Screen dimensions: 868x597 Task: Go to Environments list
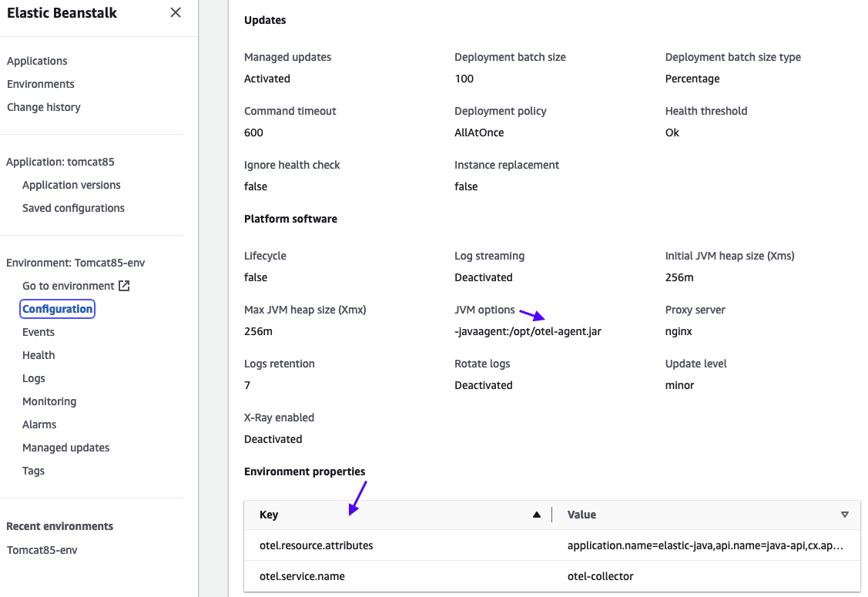tap(40, 84)
